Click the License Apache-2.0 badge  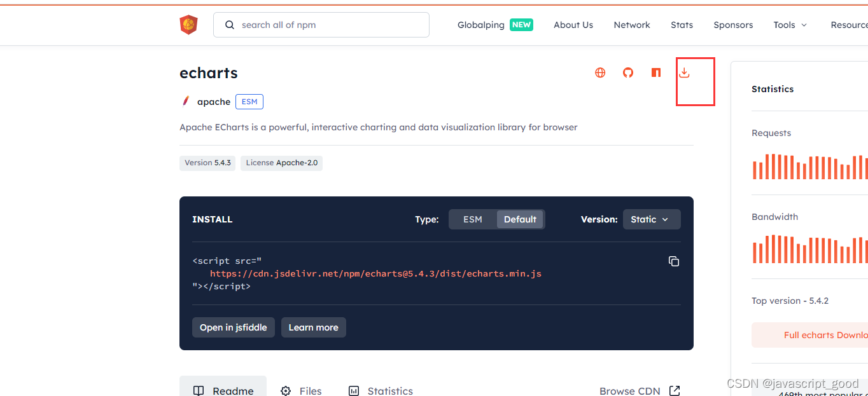pos(281,163)
